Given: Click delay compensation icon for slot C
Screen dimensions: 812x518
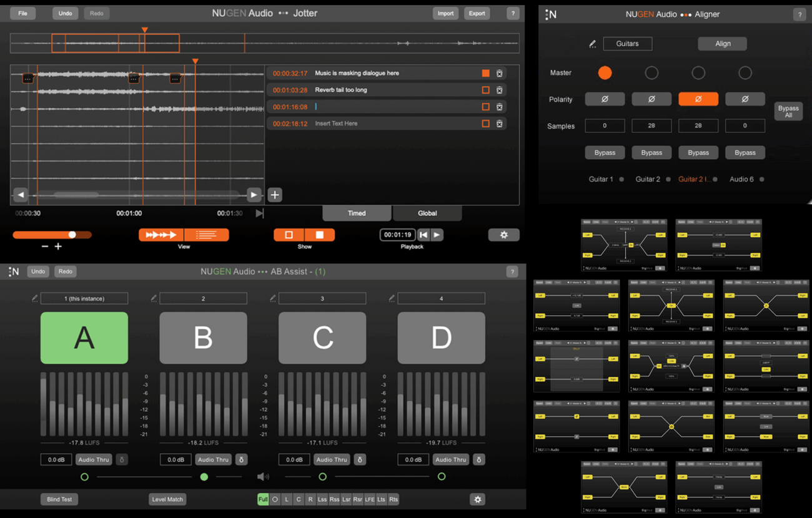Looking at the screenshot, I should pyautogui.click(x=360, y=459).
